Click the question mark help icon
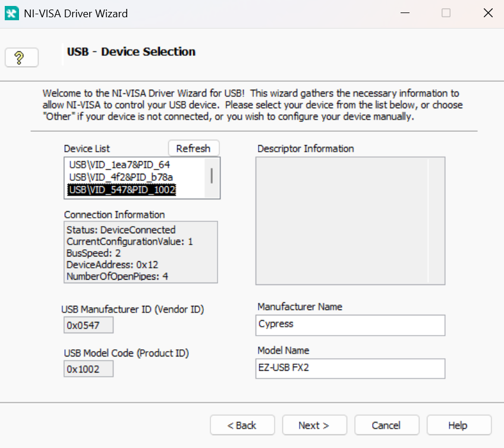The image size is (504, 448). pyautogui.click(x=21, y=58)
